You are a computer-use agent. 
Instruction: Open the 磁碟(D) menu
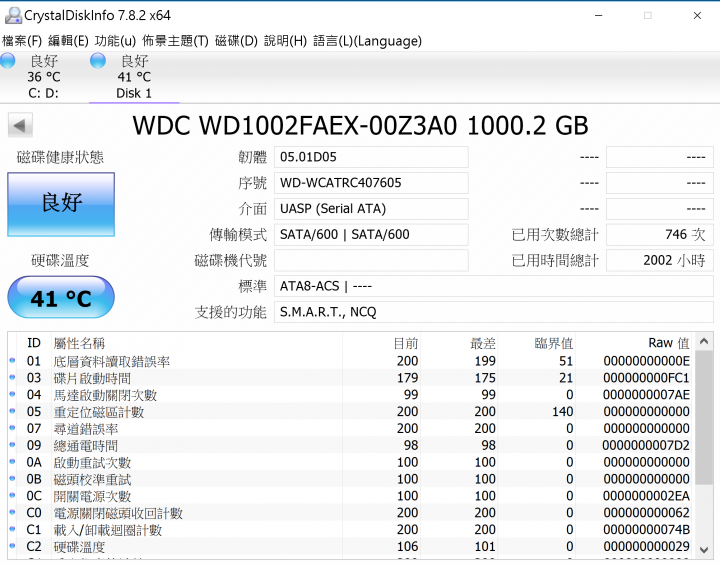[236, 41]
